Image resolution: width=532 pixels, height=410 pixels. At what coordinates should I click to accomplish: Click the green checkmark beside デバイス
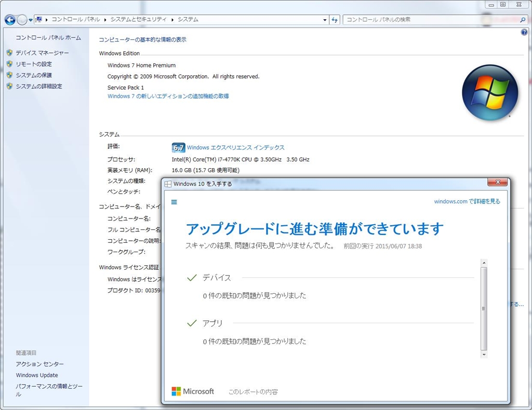click(192, 278)
